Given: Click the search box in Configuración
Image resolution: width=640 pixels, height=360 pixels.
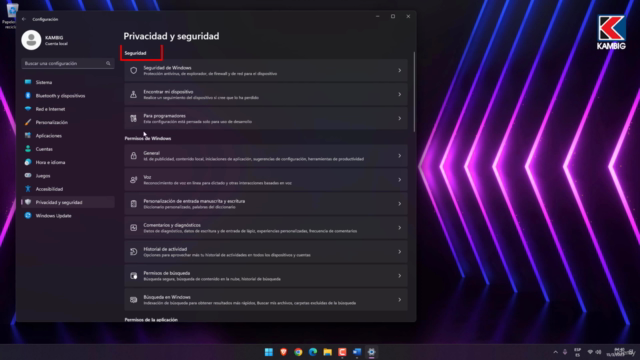Looking at the screenshot, I should pyautogui.click(x=68, y=63).
